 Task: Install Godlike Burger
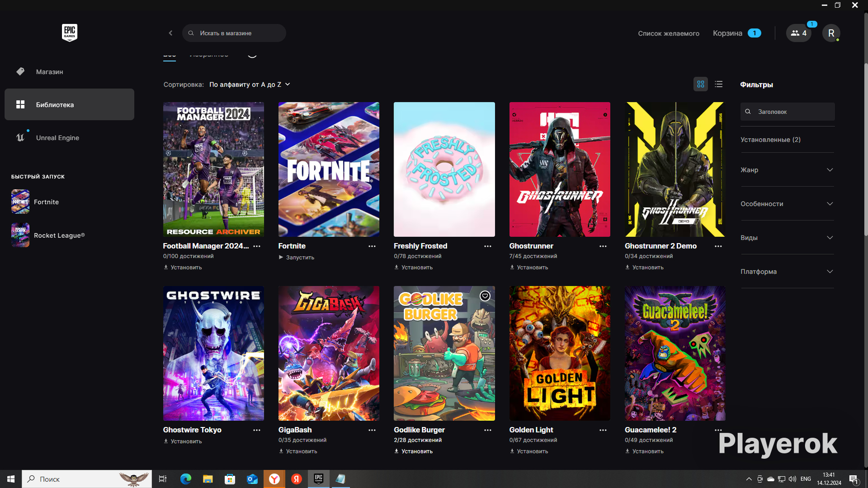pos(413,451)
